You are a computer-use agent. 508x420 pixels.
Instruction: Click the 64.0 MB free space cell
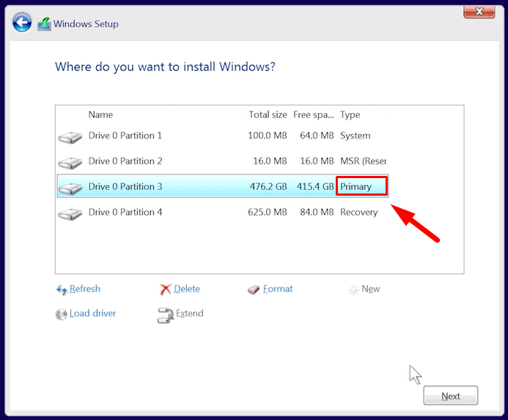tap(317, 136)
